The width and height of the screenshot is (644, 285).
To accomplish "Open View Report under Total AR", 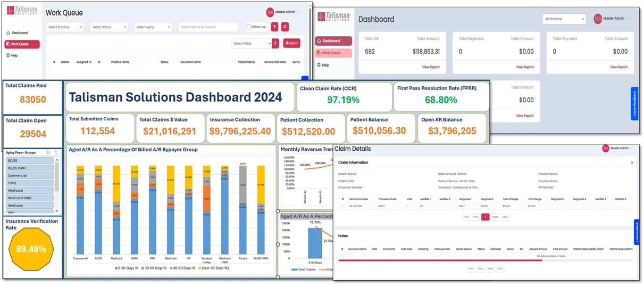I will coord(431,67).
